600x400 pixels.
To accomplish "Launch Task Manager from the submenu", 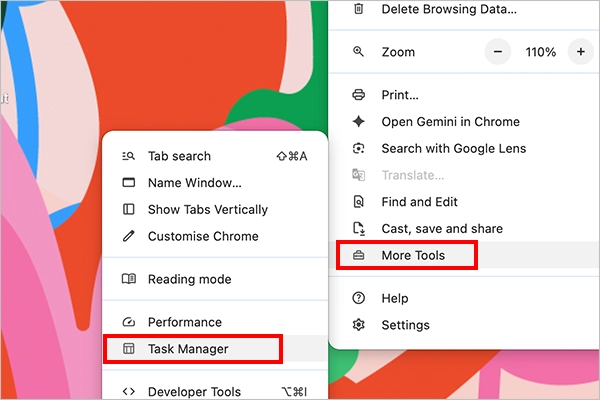I will click(x=215, y=349).
